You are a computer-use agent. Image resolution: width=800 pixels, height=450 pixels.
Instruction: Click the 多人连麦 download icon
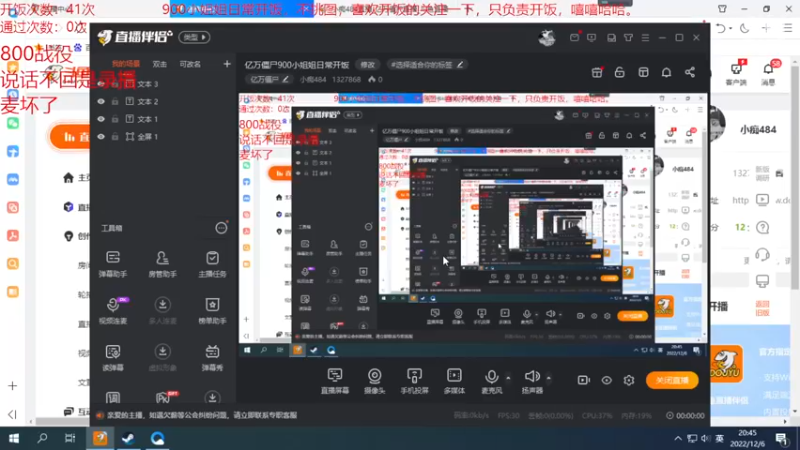point(162,305)
